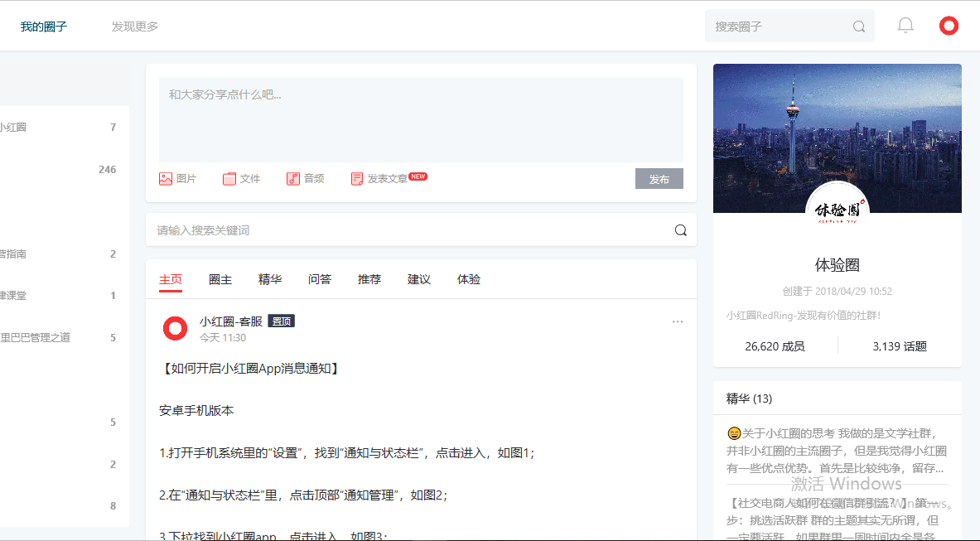This screenshot has height=541, width=980.
Task: Click 3,139 话题 topic count
Action: (900, 346)
